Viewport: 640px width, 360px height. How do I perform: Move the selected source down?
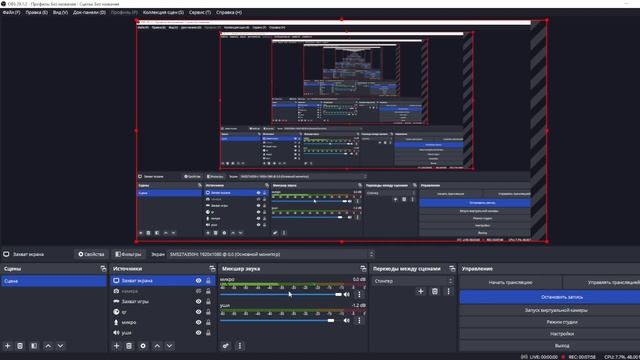[169, 346]
